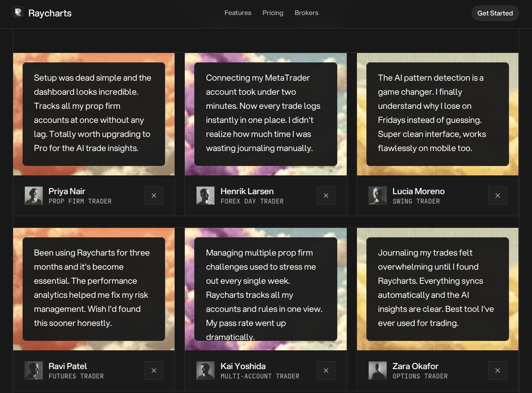The height and width of the screenshot is (393, 532).
Task: Close Kai Yoshida's testimonial card
Action: tap(326, 370)
